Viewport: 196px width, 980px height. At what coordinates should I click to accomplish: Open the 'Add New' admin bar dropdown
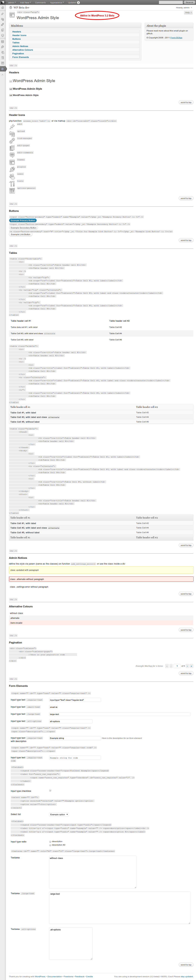[x=25, y=2]
